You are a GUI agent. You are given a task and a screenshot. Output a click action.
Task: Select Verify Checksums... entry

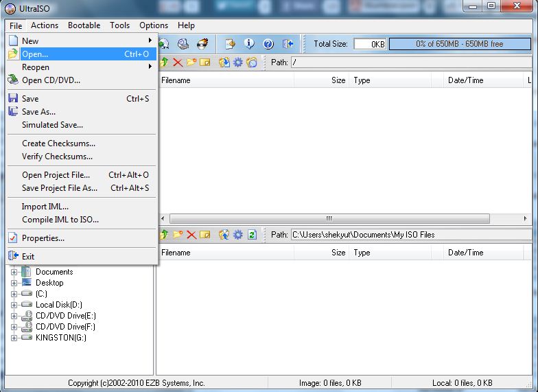click(x=82, y=157)
